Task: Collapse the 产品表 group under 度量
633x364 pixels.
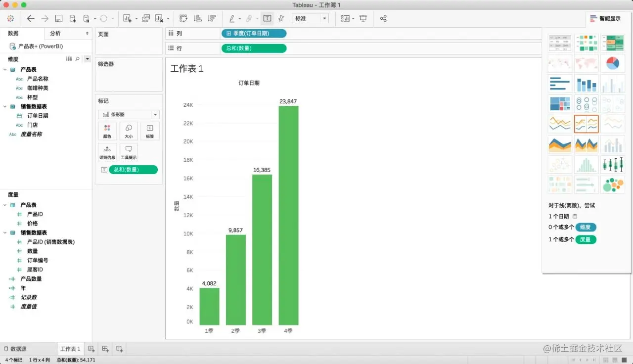Action: click(x=5, y=205)
